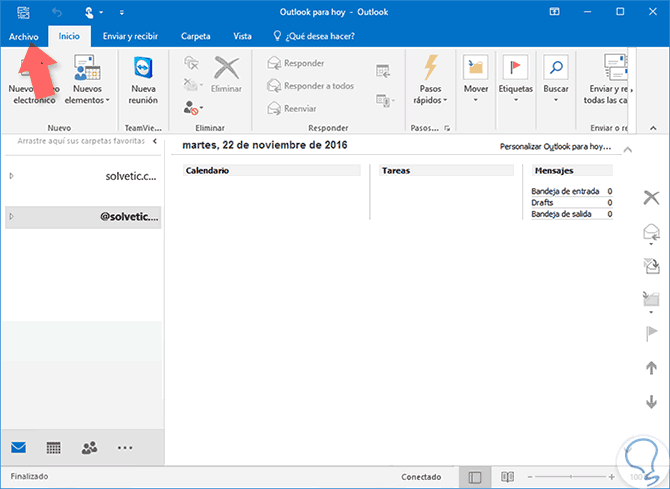Screen dimensions: 670x489
Task: Start a Nueva reunión with TeamViewer
Action: coord(143,79)
